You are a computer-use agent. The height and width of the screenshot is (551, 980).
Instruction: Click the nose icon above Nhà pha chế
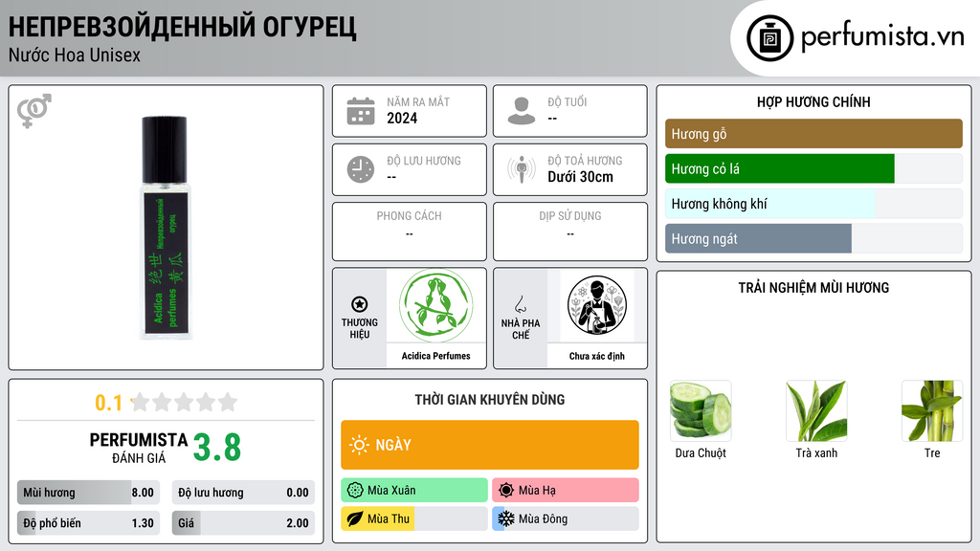[520, 304]
